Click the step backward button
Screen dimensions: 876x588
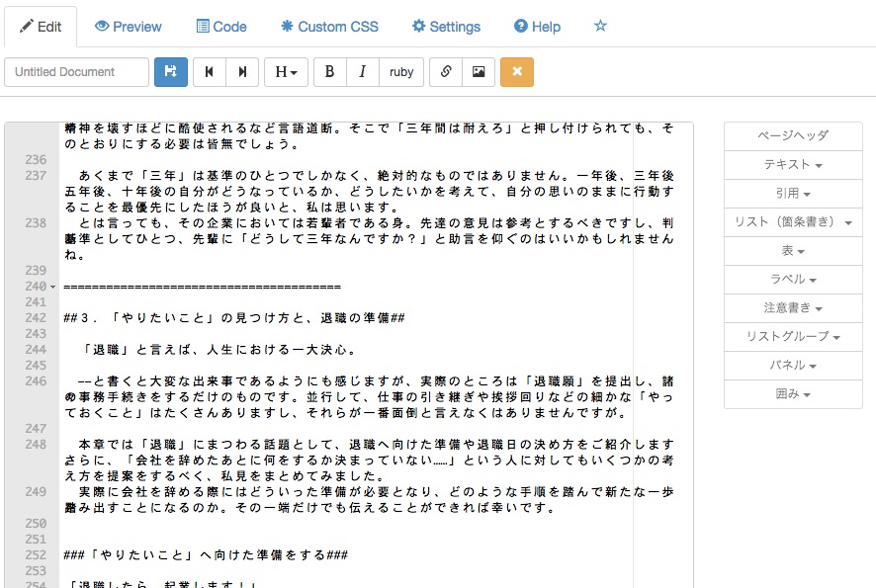[x=210, y=72]
